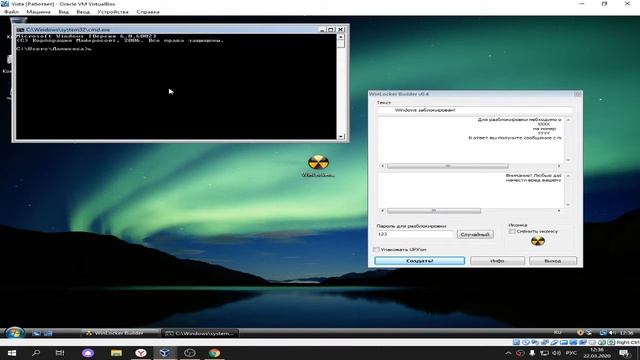This screenshot has height=360, width=640.
Task: Open Google Chrome from host taskbar
Action: tap(214, 353)
